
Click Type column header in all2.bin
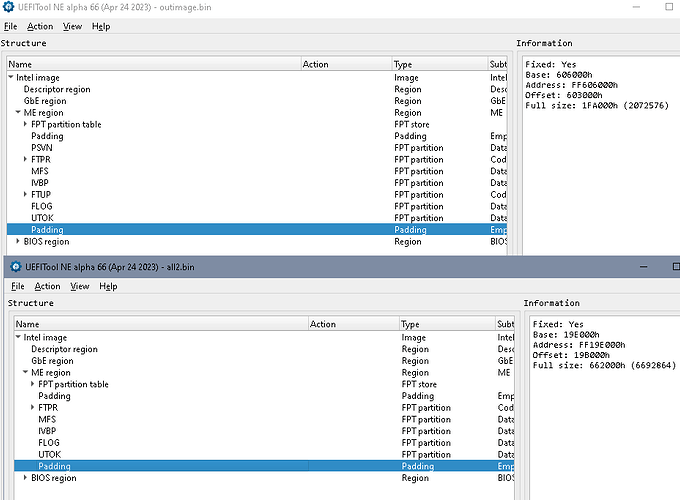(x=447, y=324)
